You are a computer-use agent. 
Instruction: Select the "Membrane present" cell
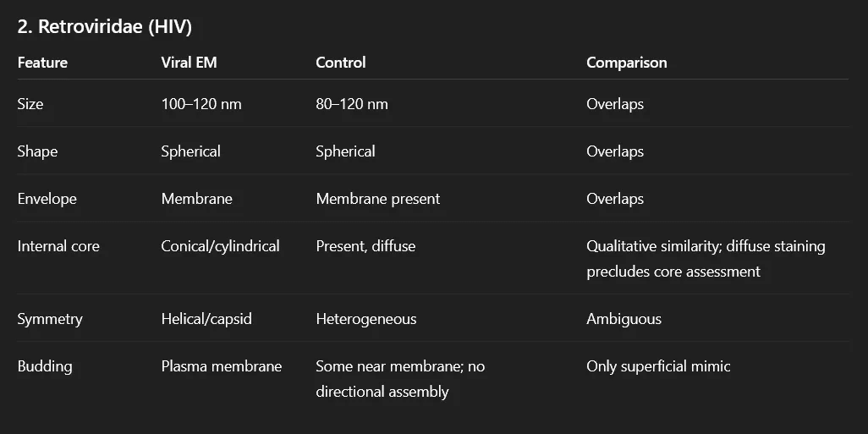click(x=377, y=199)
